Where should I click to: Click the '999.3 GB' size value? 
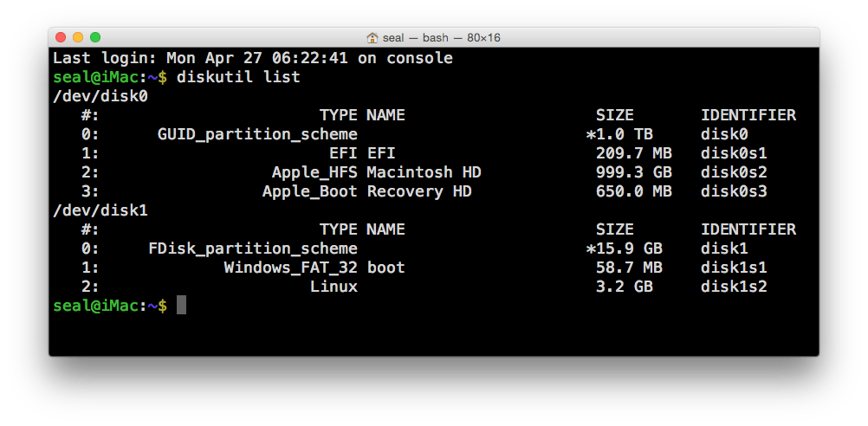tap(633, 172)
